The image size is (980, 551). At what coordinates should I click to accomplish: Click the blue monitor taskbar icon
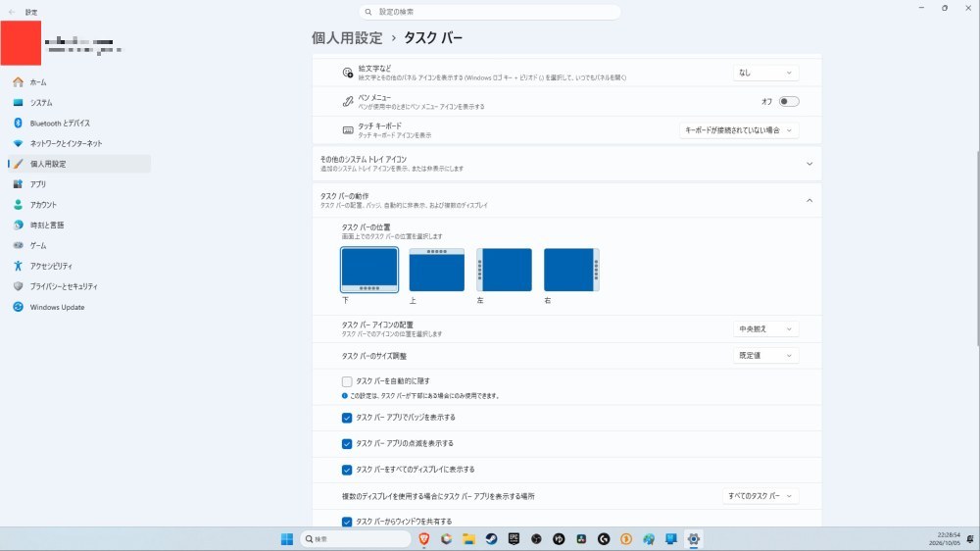pos(671,539)
